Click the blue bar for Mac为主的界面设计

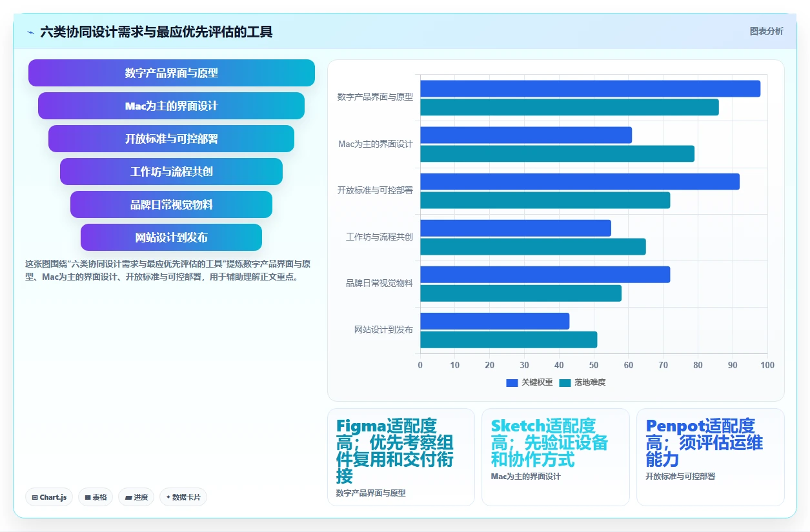(526, 135)
